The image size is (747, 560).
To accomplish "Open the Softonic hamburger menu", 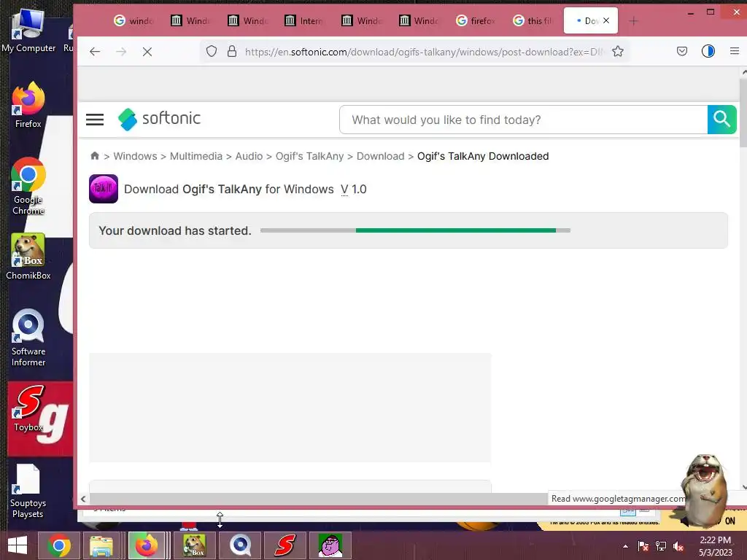I will pyautogui.click(x=95, y=120).
